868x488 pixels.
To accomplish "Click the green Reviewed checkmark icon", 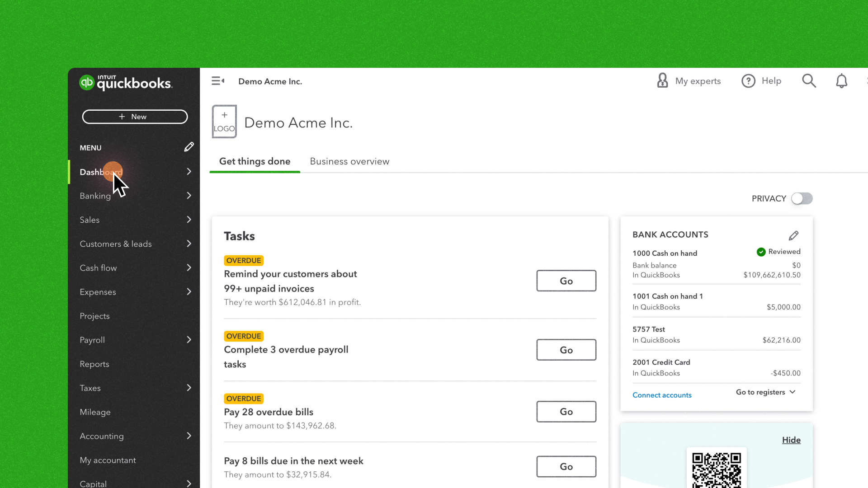I will pos(761,252).
